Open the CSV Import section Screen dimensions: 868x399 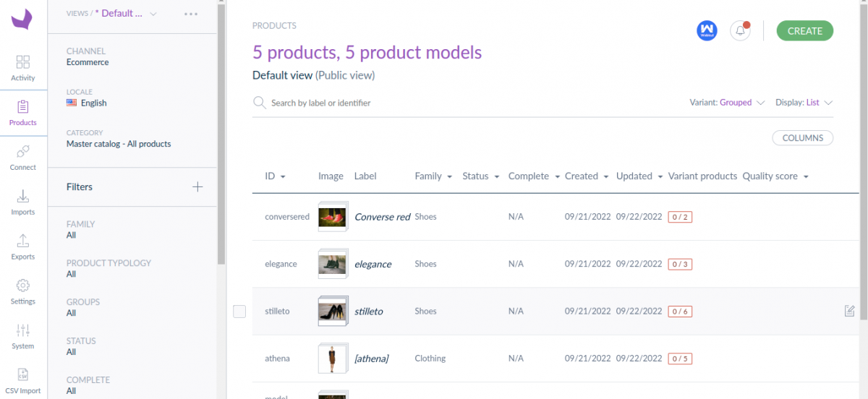point(23,381)
